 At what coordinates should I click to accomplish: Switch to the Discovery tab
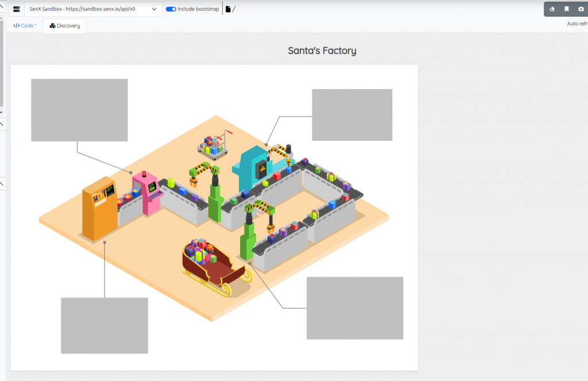click(64, 25)
